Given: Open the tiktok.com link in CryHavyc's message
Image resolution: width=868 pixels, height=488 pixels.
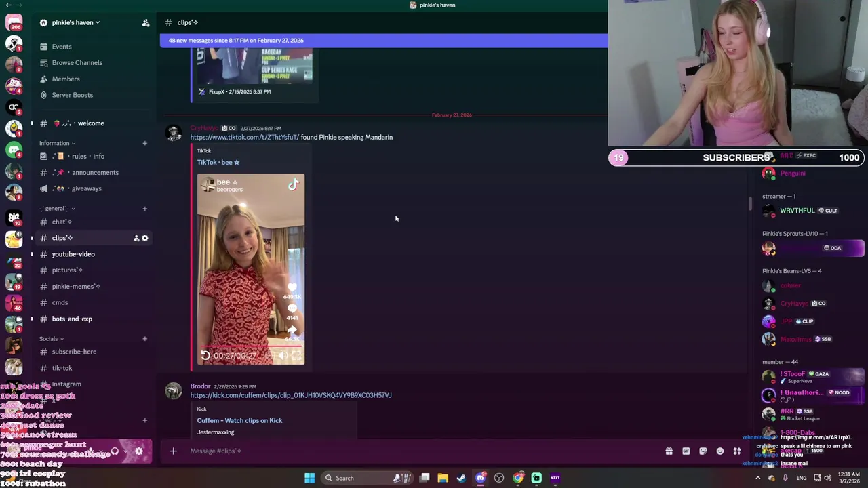Looking at the screenshot, I should 244,138.
